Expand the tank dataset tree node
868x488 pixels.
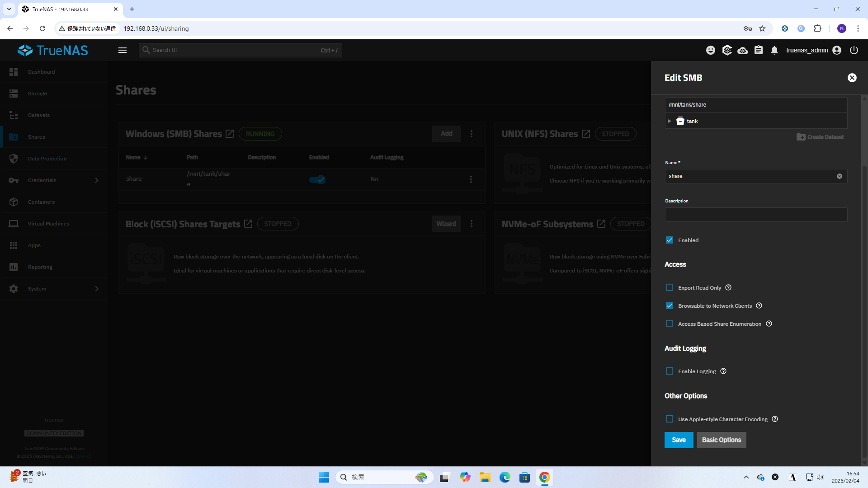coord(670,121)
